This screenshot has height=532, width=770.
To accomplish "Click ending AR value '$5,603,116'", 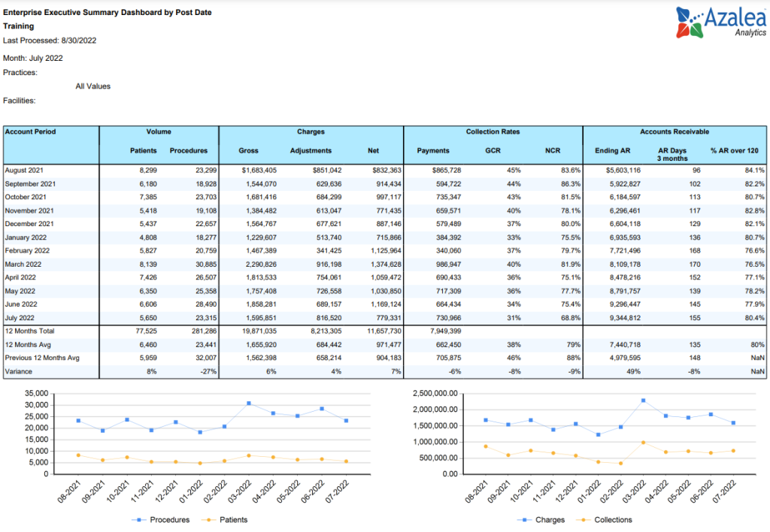I will pyautogui.click(x=623, y=171).
